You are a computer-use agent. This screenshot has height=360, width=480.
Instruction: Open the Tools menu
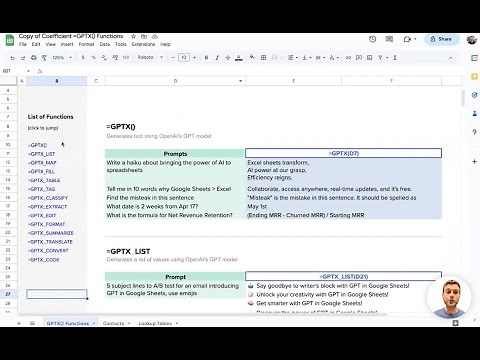pos(121,44)
